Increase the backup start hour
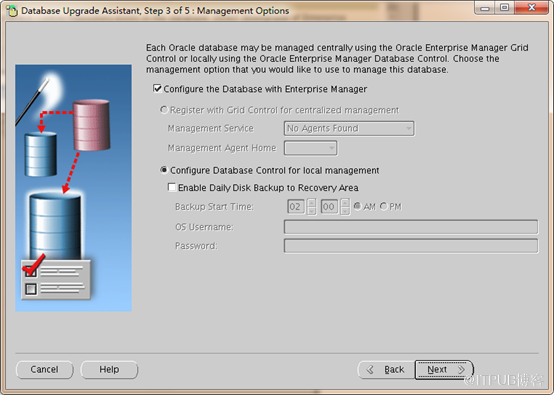 (311, 203)
